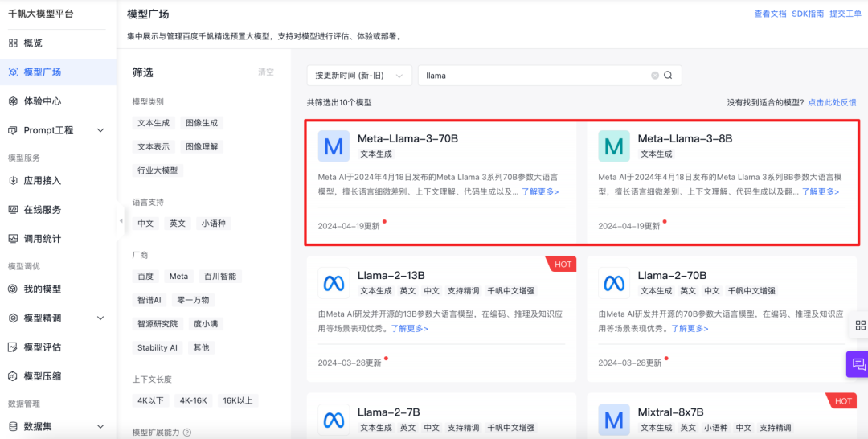Click the 在线服务 sidebar icon
This screenshot has height=439, width=868.
click(x=14, y=210)
